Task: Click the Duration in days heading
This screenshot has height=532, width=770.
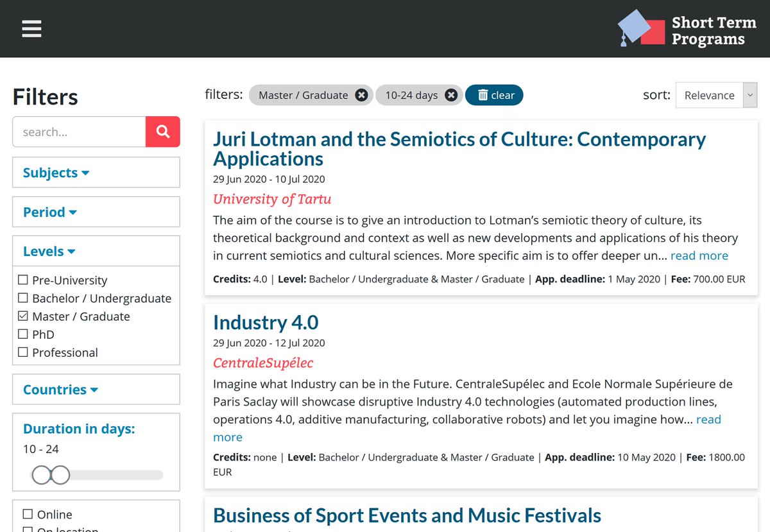Action: 79,429
